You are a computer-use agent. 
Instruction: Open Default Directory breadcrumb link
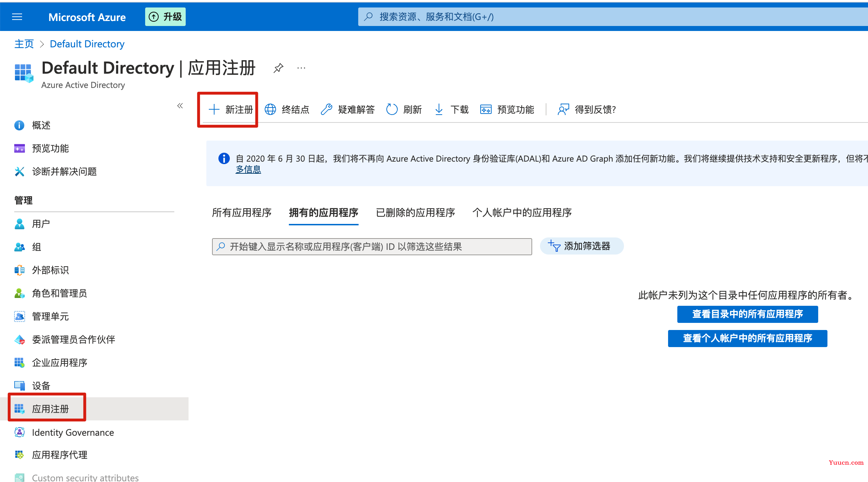87,44
